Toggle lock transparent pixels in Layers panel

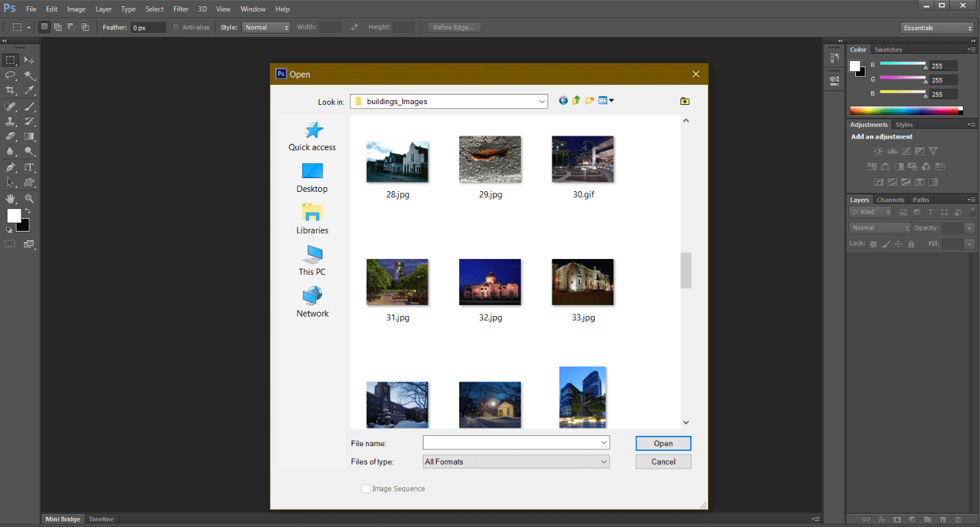872,243
